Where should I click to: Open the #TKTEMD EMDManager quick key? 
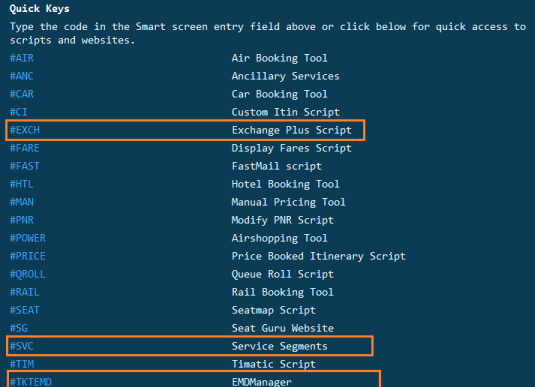coord(31,382)
